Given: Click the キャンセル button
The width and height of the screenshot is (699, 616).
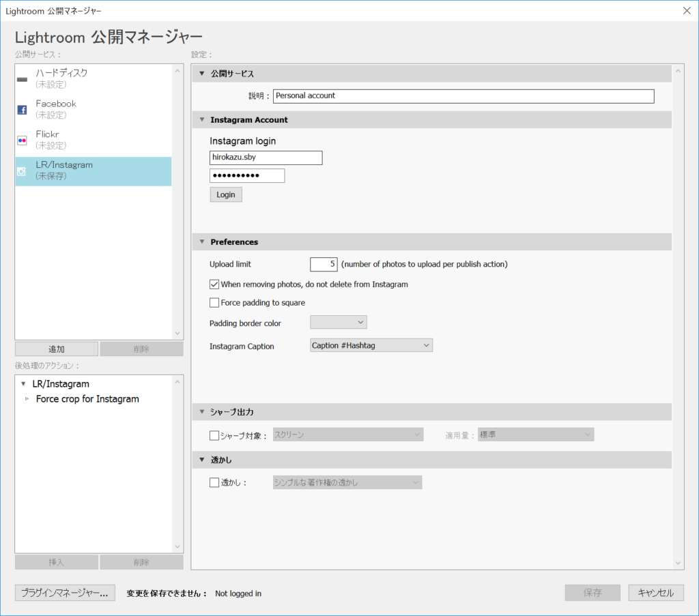Looking at the screenshot, I should point(656,593).
